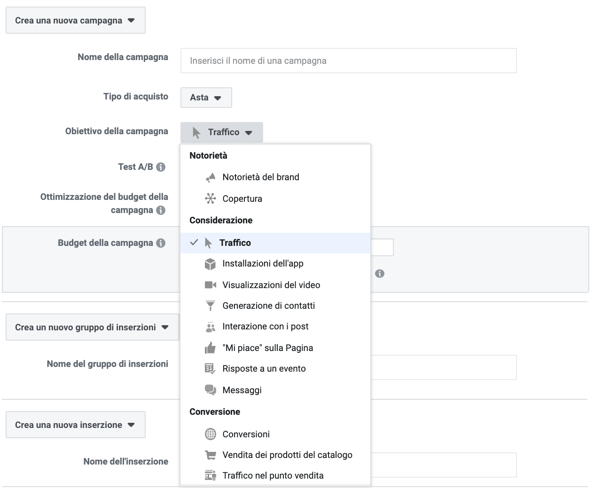Expand the Asta purchase type dropdown
Screen dimensions: 594x488
(206, 98)
